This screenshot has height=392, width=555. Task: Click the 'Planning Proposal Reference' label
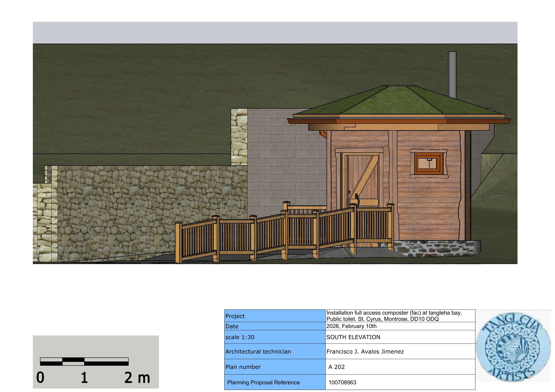click(264, 382)
